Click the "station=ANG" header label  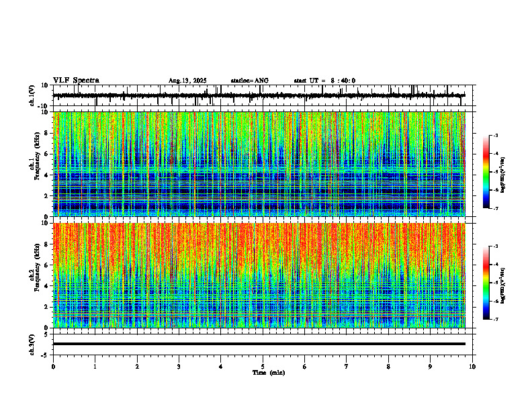pos(249,81)
